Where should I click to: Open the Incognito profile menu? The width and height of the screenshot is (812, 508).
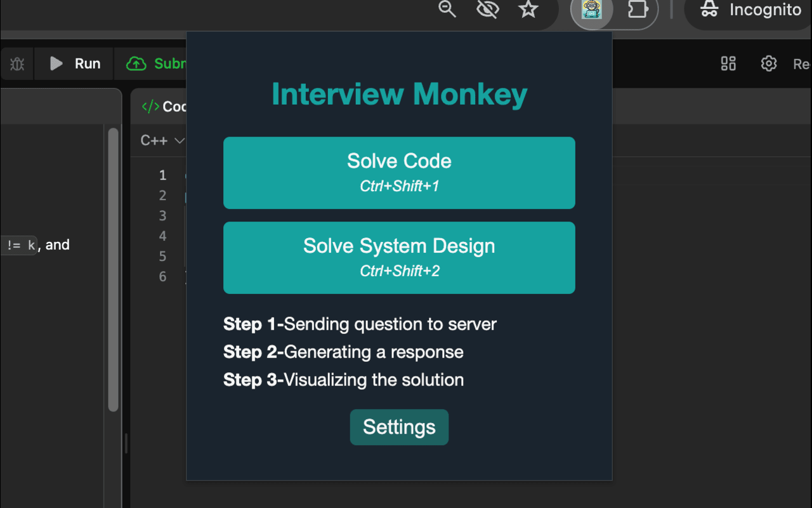tap(749, 10)
